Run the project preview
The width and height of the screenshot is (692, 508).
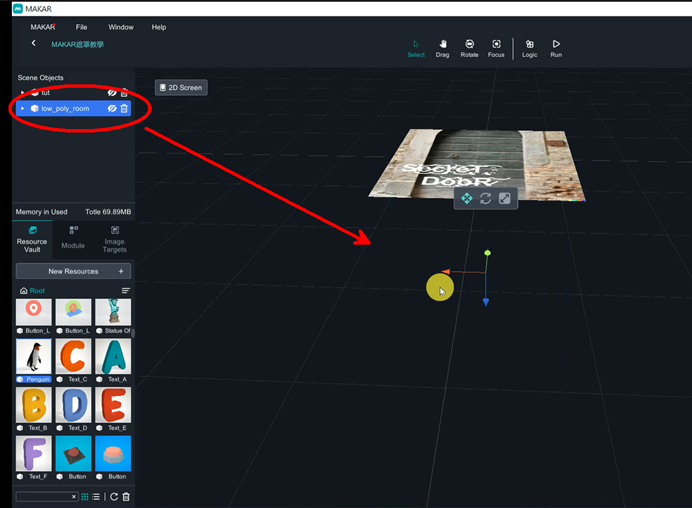click(x=556, y=48)
